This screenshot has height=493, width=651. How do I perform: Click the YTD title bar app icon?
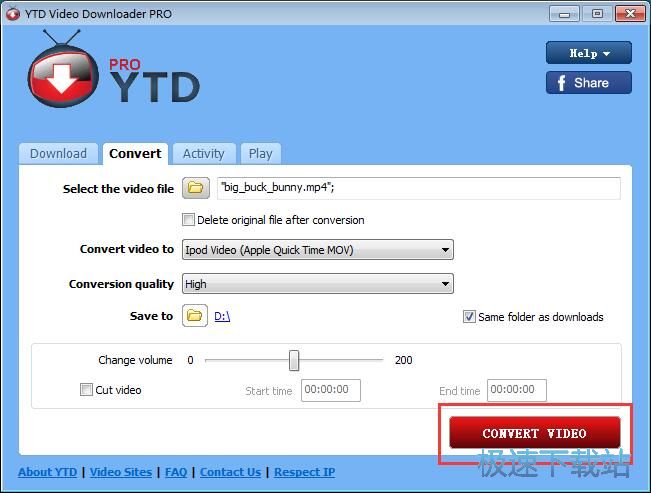[12, 14]
